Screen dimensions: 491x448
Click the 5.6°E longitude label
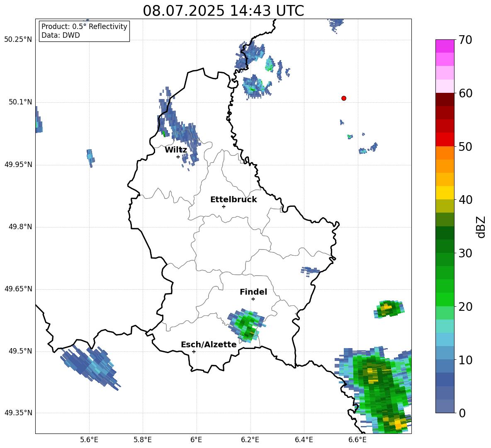coord(89,440)
